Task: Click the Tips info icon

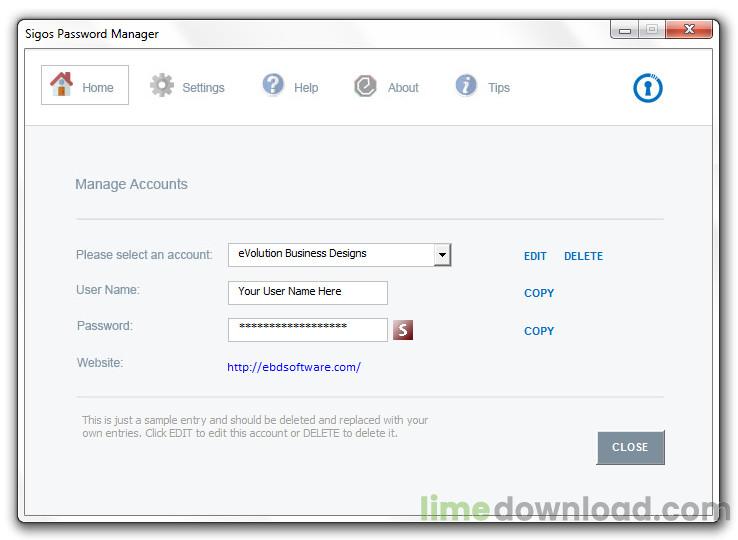Action: coord(466,85)
